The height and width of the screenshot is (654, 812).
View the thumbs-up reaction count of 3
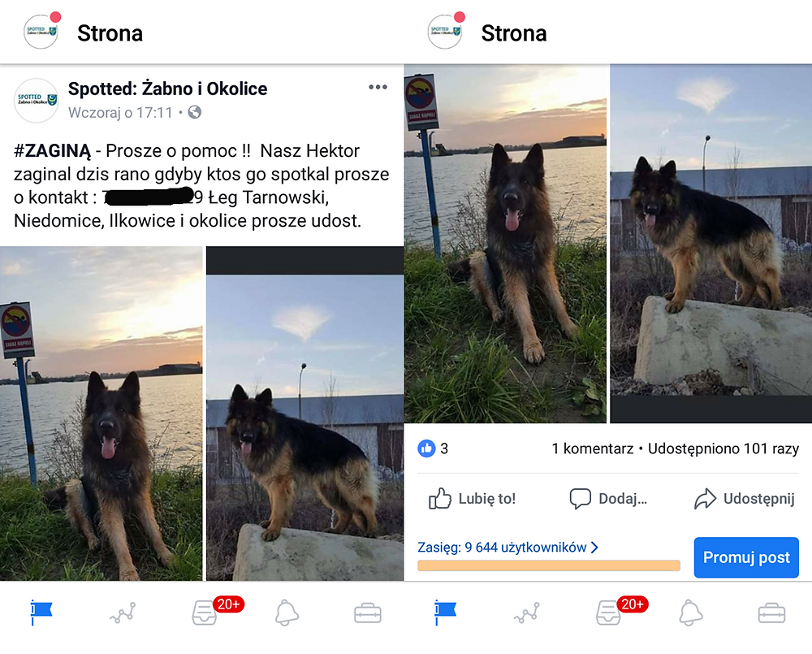pyautogui.click(x=433, y=448)
